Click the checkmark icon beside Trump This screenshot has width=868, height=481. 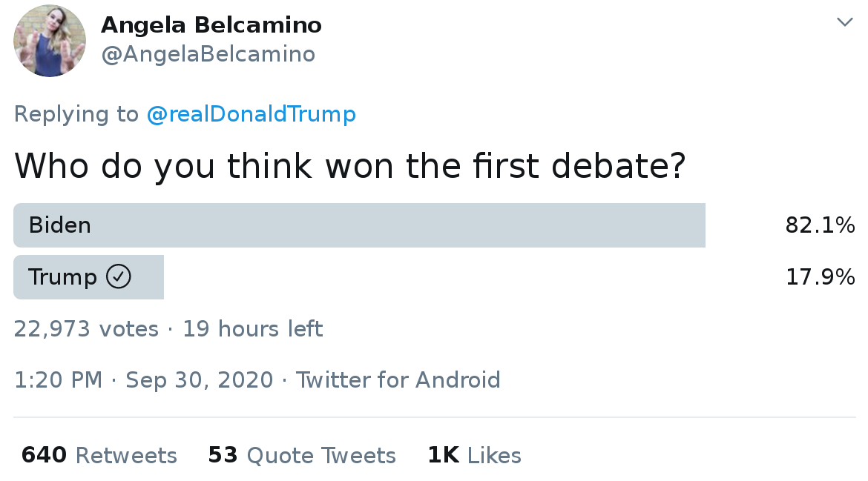(x=119, y=277)
